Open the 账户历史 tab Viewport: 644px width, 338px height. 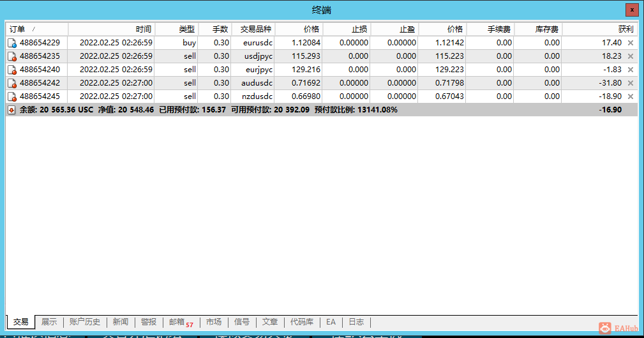85,322
